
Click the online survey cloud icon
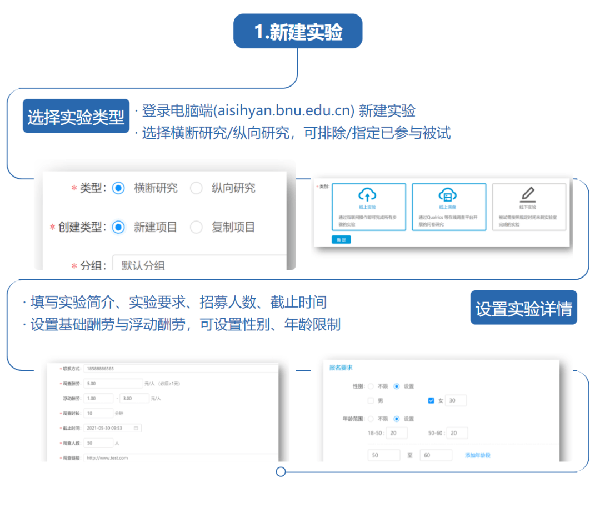(447, 195)
